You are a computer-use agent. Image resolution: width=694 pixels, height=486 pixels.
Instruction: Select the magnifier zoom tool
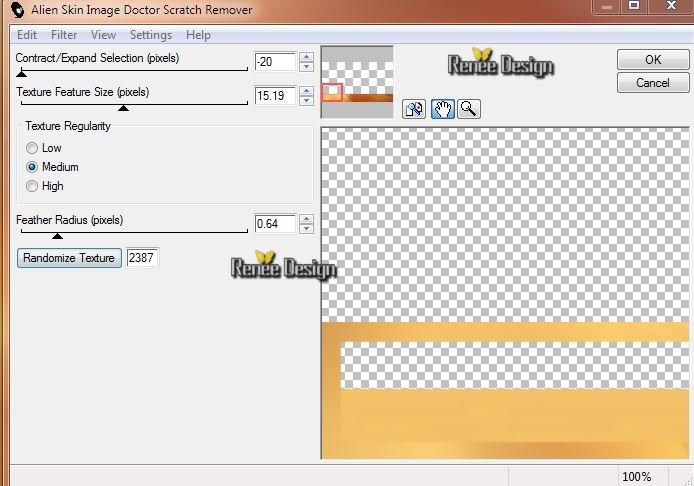point(469,109)
